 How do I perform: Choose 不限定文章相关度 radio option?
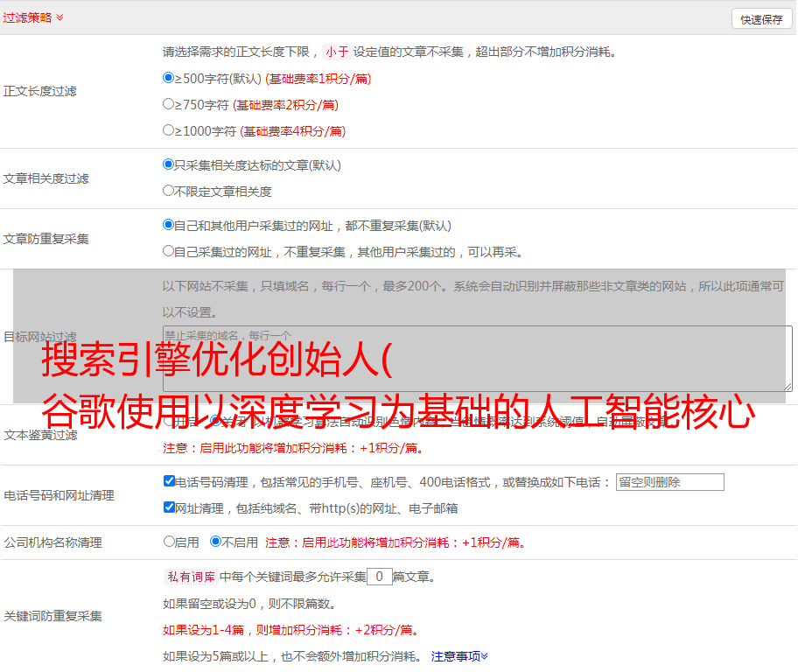click(x=169, y=191)
